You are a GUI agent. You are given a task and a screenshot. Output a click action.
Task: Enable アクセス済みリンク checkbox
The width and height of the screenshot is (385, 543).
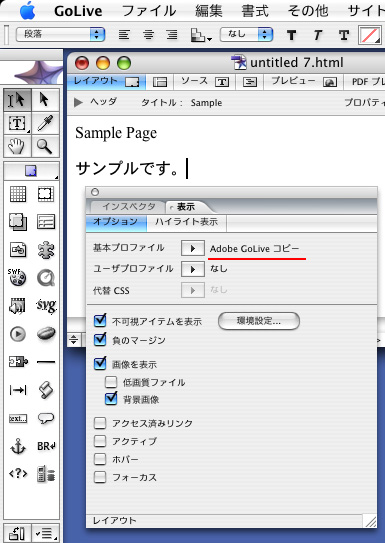pos(100,423)
